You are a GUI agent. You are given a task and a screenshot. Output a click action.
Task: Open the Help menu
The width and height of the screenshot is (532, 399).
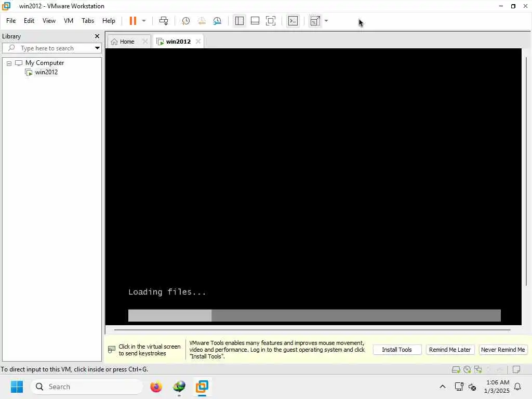coord(109,21)
